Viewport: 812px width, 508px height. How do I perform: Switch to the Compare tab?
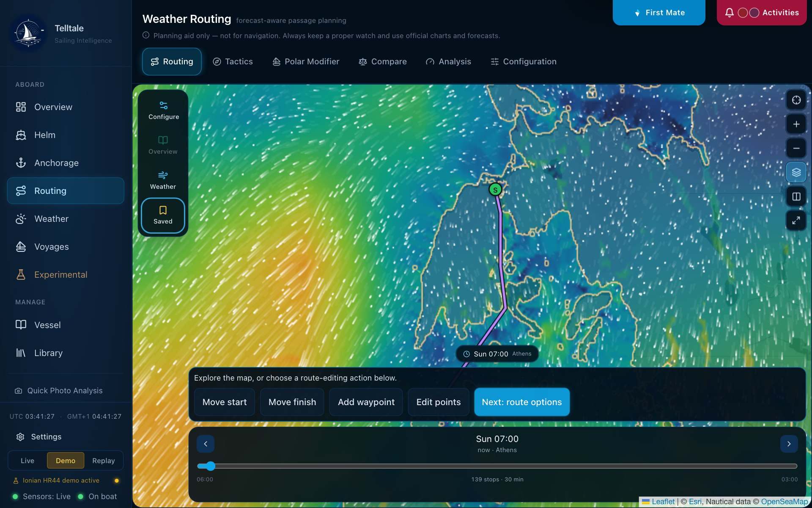pyautogui.click(x=383, y=62)
